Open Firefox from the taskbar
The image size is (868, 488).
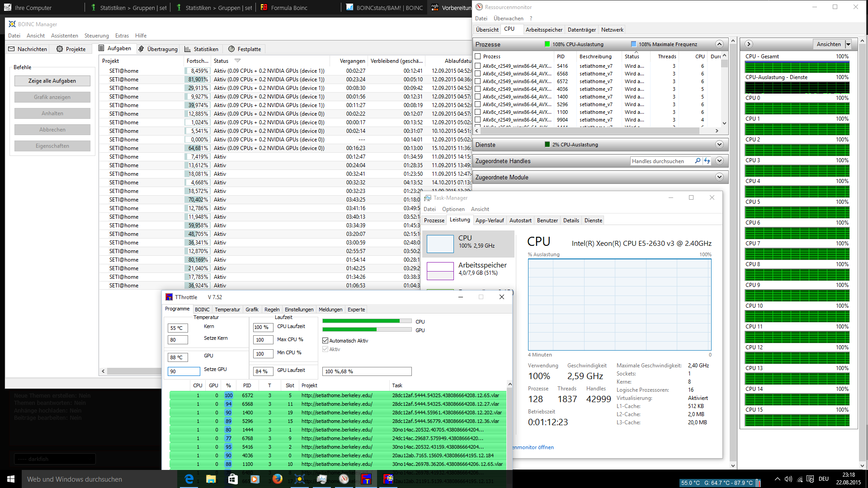[278, 479]
